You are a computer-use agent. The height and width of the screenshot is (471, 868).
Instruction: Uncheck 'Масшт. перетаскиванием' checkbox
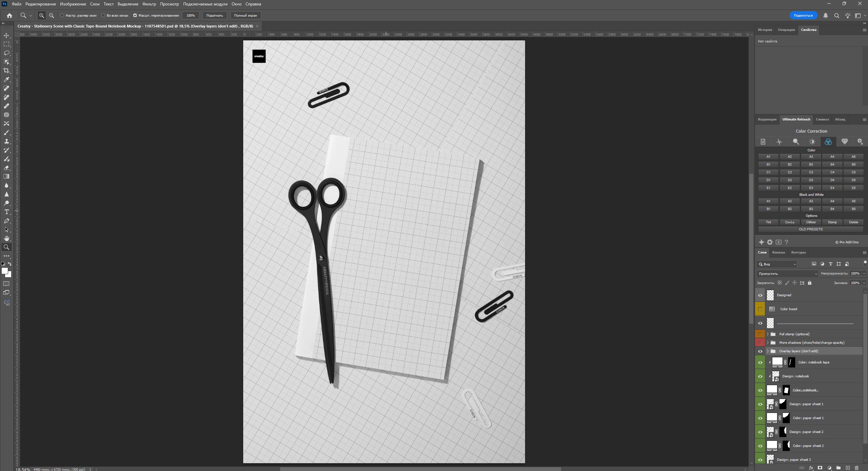pyautogui.click(x=135, y=16)
